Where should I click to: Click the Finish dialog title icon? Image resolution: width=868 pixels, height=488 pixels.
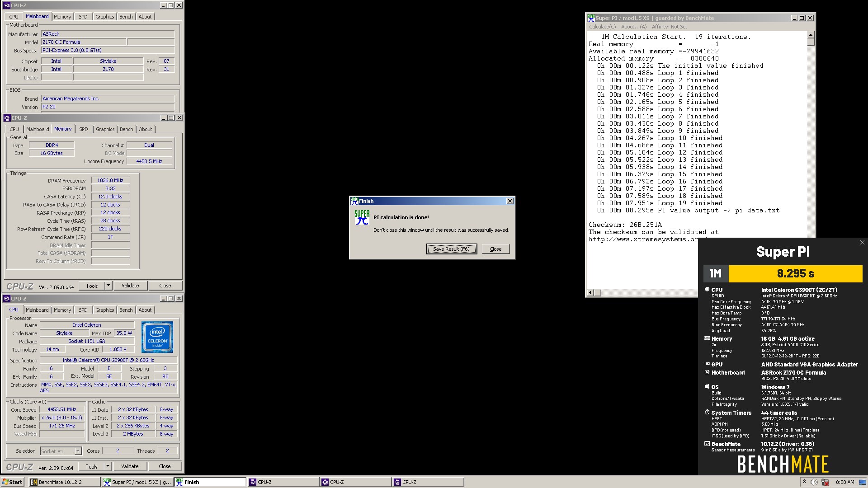coord(354,201)
